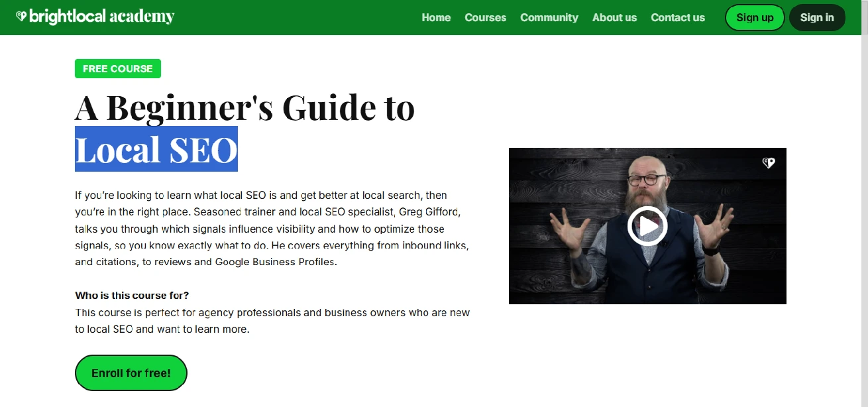Go to the Courses page

point(485,18)
